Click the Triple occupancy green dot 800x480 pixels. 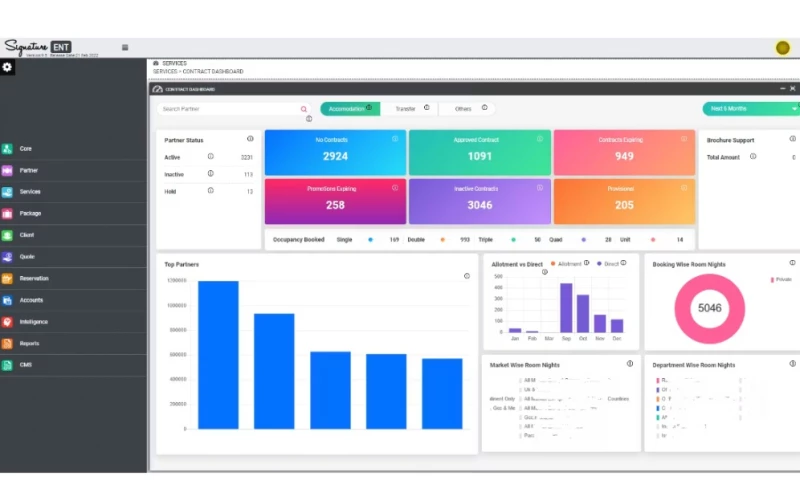tap(513, 240)
